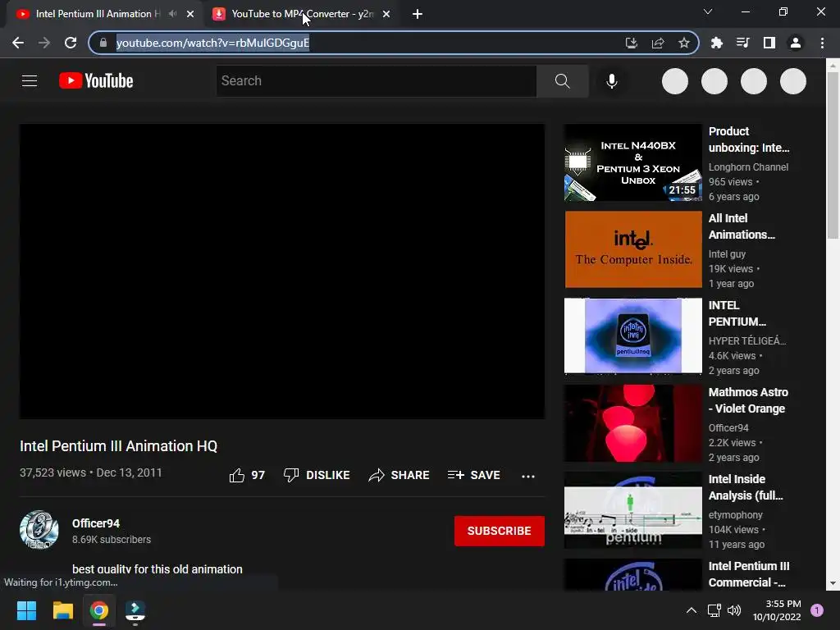840x630 pixels.
Task: Go forward with the browser arrow
Action: [44, 43]
